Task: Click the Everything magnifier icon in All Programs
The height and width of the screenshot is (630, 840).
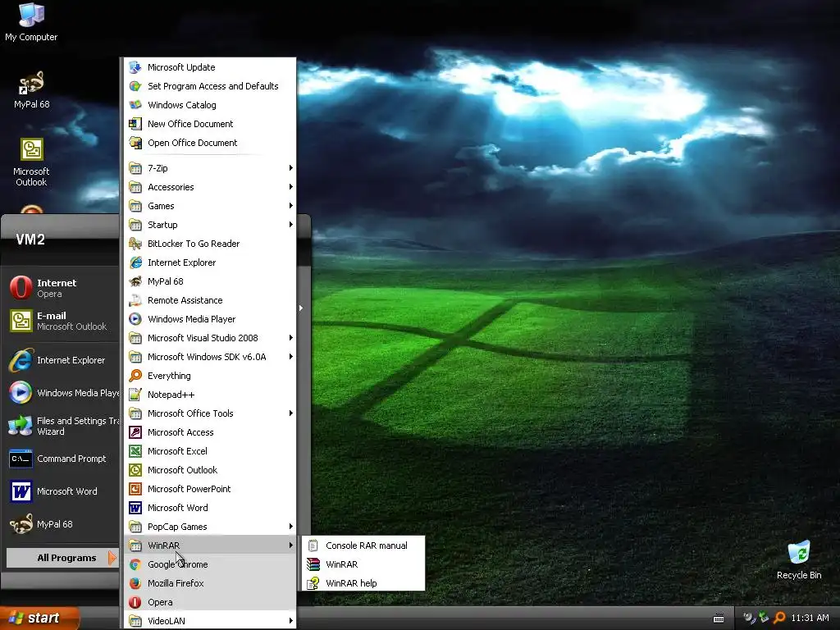Action: click(x=135, y=375)
